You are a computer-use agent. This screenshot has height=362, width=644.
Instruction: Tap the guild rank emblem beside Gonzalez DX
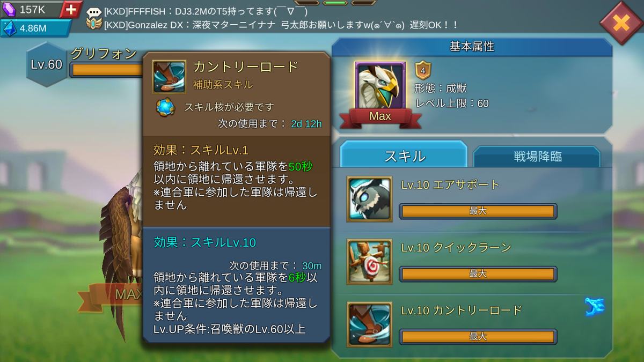(94, 25)
